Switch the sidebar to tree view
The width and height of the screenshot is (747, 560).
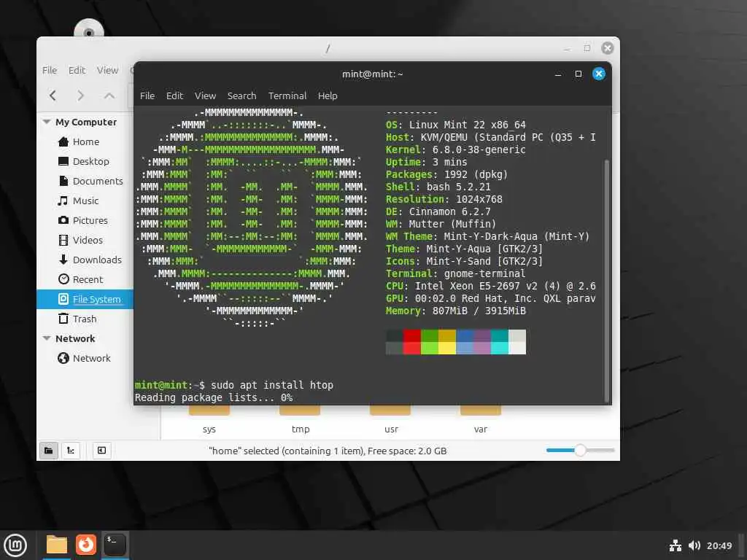[71, 450]
